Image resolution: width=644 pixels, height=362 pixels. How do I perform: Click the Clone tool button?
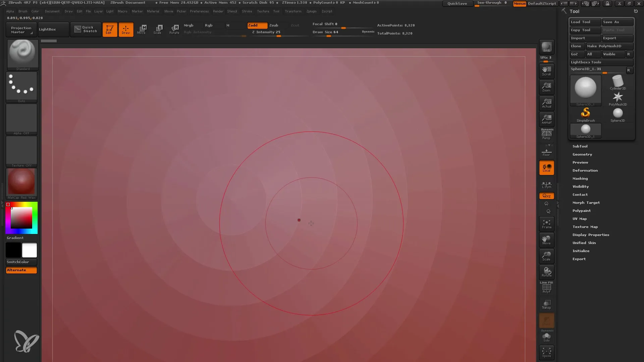coord(576,46)
